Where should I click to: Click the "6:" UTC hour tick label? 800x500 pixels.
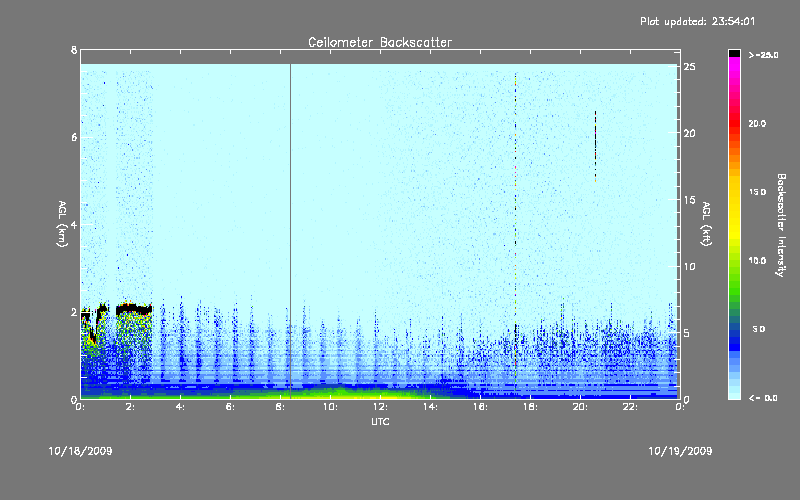coord(231,407)
